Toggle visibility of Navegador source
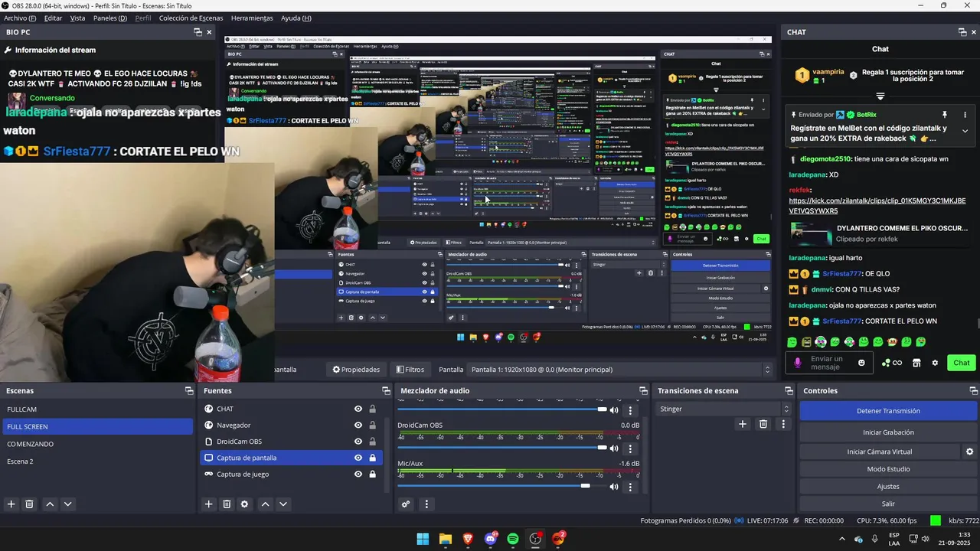980x551 pixels. pyautogui.click(x=358, y=425)
